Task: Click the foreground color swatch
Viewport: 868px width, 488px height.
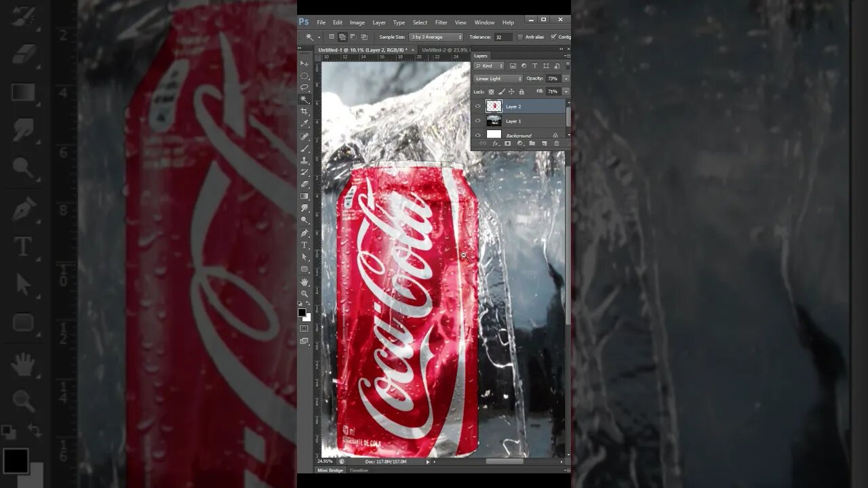Action: click(302, 312)
